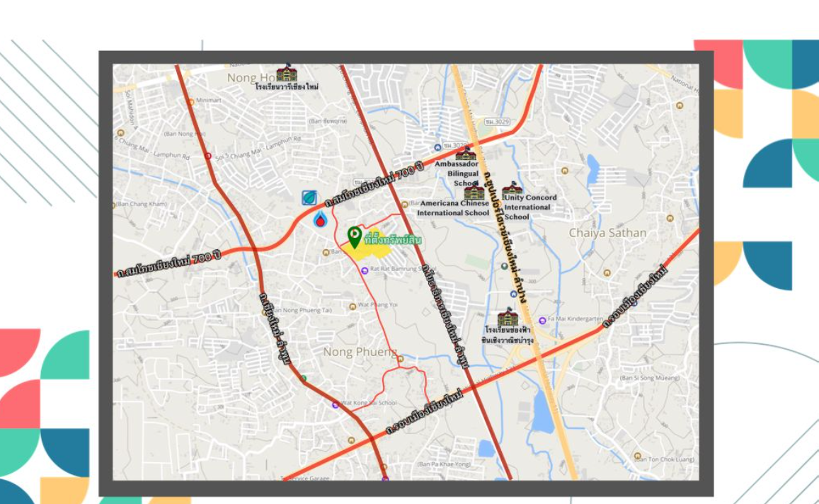
Task: Select building icon above โรงเรียนช่องฟ้า label
Action: point(508,316)
